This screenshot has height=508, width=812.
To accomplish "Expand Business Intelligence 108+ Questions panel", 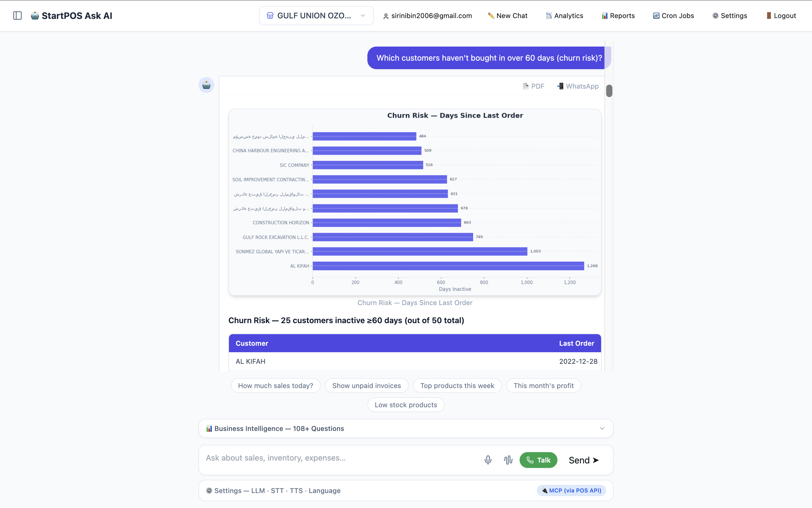I will point(406,428).
